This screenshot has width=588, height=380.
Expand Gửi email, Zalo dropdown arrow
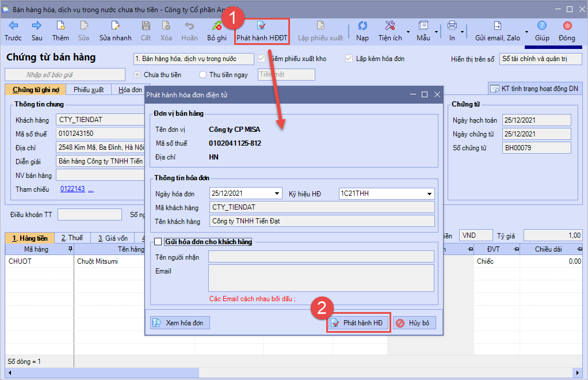(526, 32)
